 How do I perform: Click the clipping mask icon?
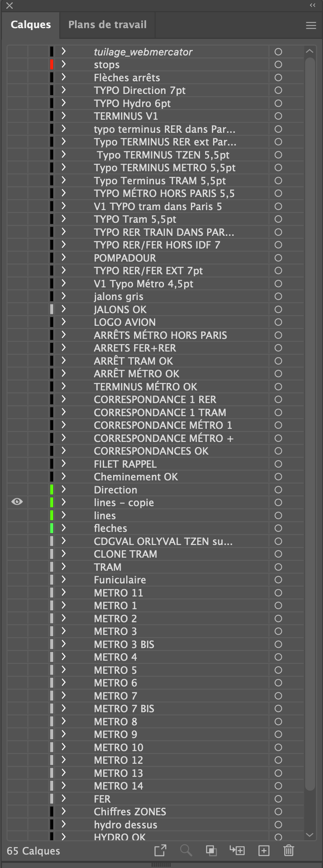coord(211,851)
